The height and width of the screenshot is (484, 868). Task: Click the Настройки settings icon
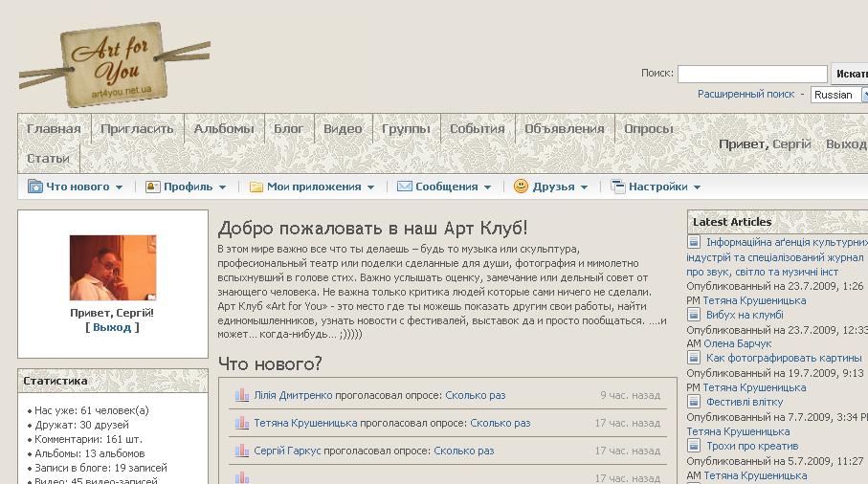click(x=618, y=187)
